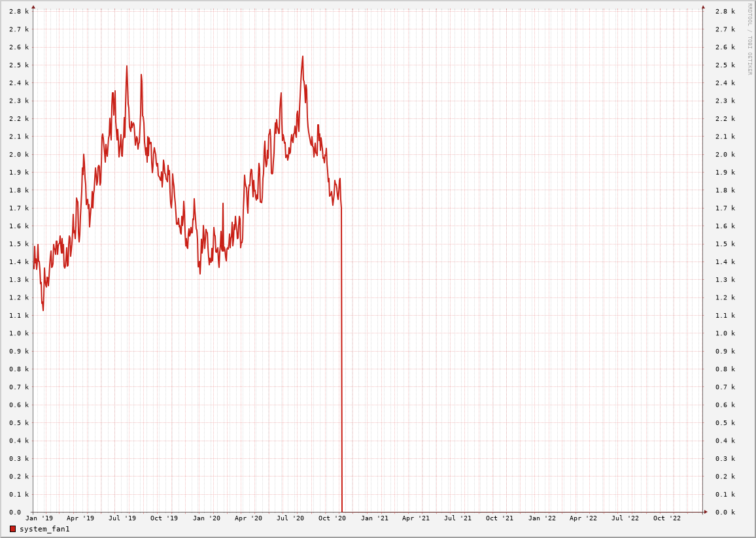Viewport: 756px width, 538px height.
Task: Click the red system_fan1 legend color swatch
Action: point(12,529)
